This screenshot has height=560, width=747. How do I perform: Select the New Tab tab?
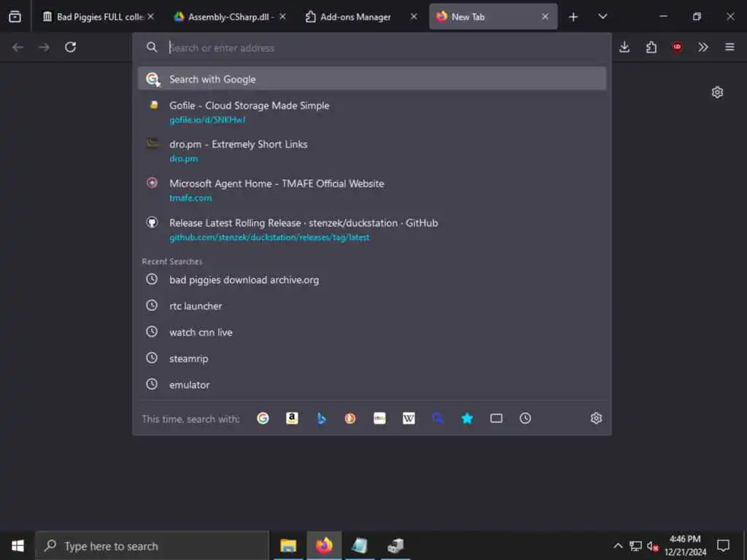click(x=493, y=17)
